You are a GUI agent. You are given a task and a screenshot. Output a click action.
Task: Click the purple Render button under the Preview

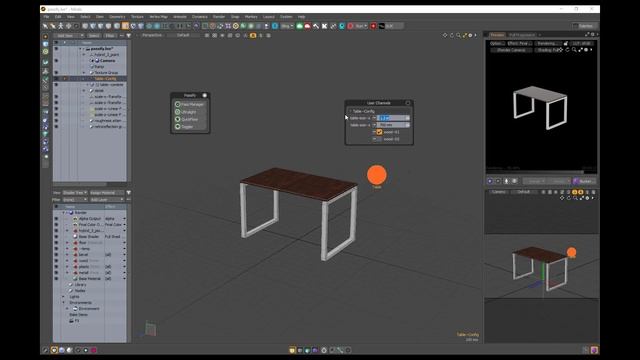coord(584,181)
